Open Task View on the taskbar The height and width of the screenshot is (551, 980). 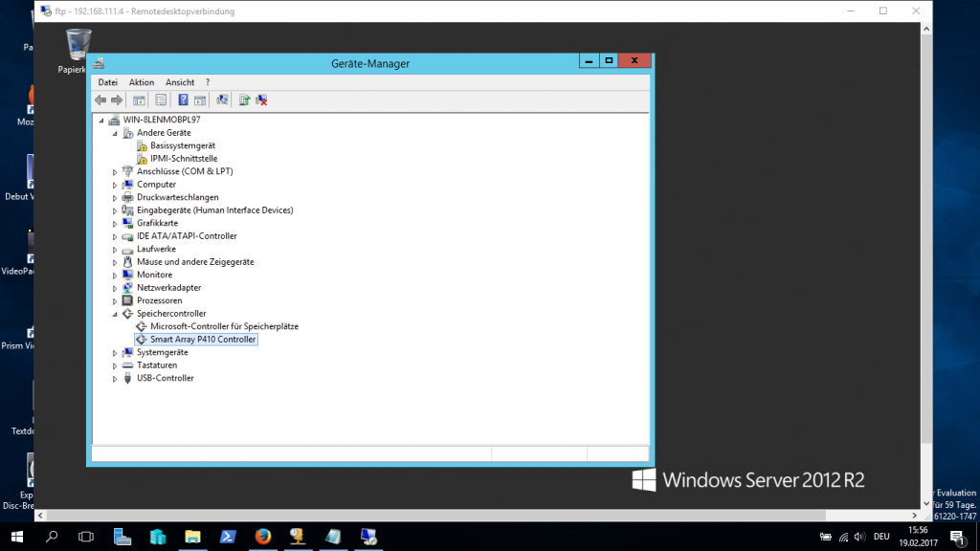(86, 537)
